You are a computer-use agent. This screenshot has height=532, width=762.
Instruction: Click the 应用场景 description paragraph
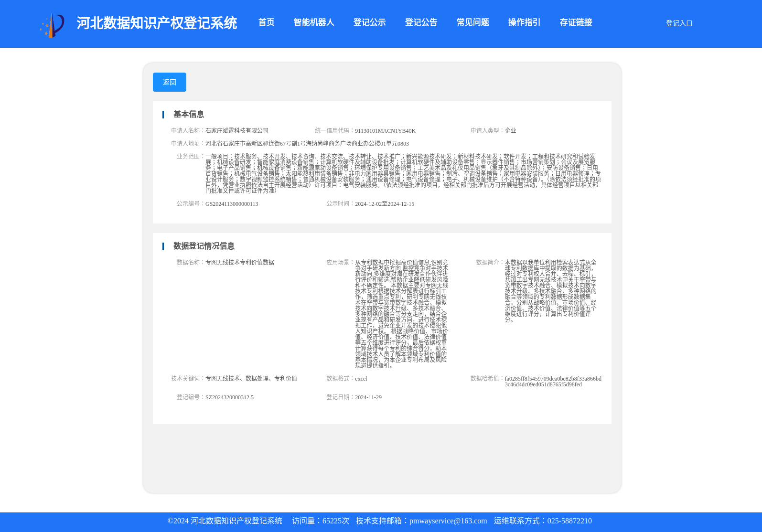click(x=402, y=314)
